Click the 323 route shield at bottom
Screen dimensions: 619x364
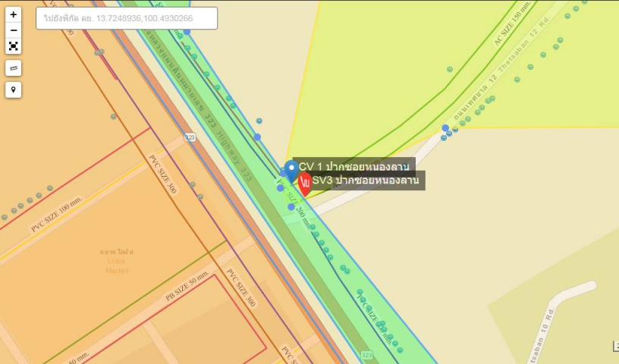click(366, 355)
